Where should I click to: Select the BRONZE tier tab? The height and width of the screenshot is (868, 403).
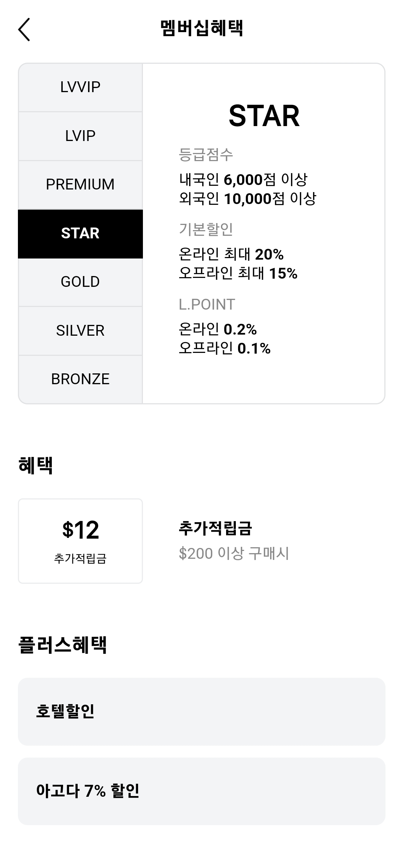click(x=80, y=379)
